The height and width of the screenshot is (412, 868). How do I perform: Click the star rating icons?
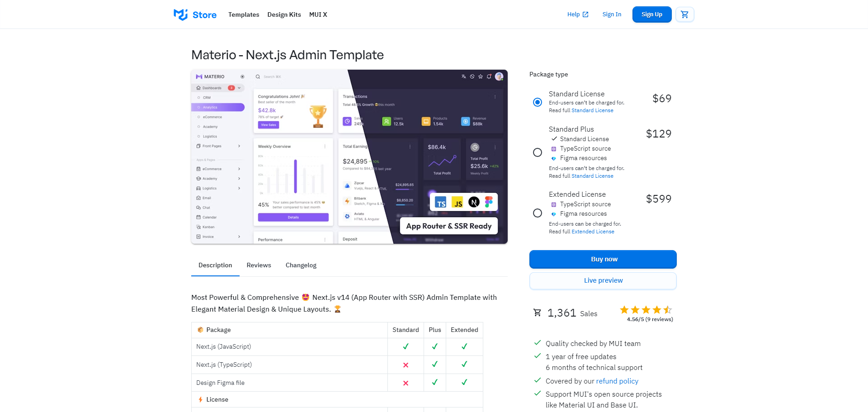(646, 310)
